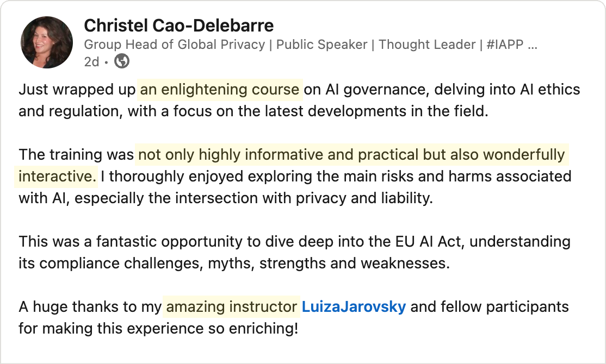Image resolution: width=606 pixels, height=364 pixels.
Task: Click "Thought Leader" in the headline
Action: (427, 45)
